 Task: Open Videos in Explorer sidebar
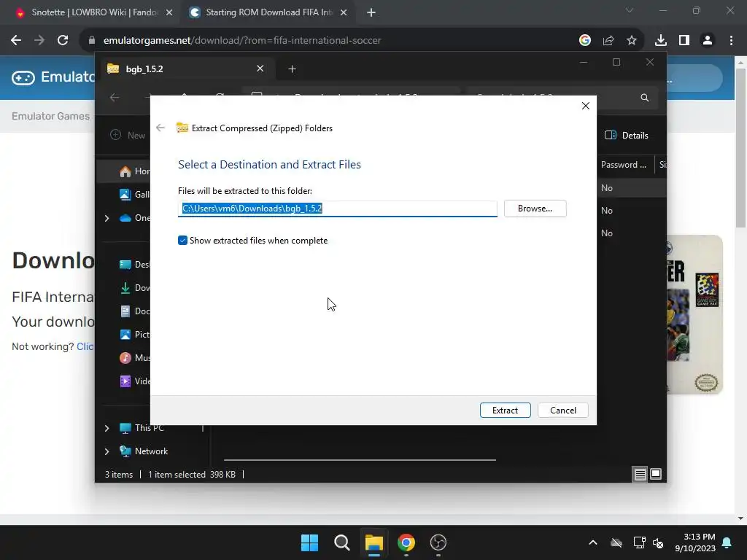[x=134, y=381]
